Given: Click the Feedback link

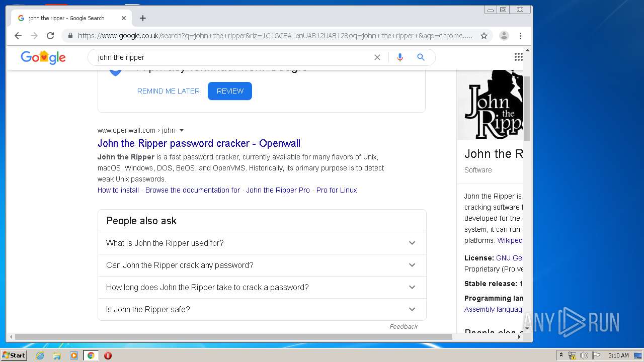Looking at the screenshot, I should point(404,327).
